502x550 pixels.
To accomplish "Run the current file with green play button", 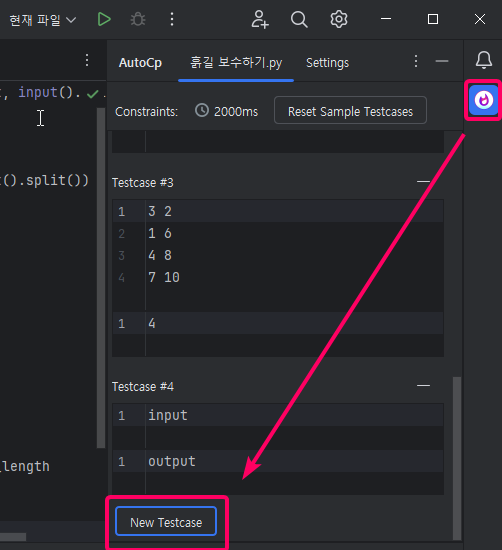I will [104, 19].
